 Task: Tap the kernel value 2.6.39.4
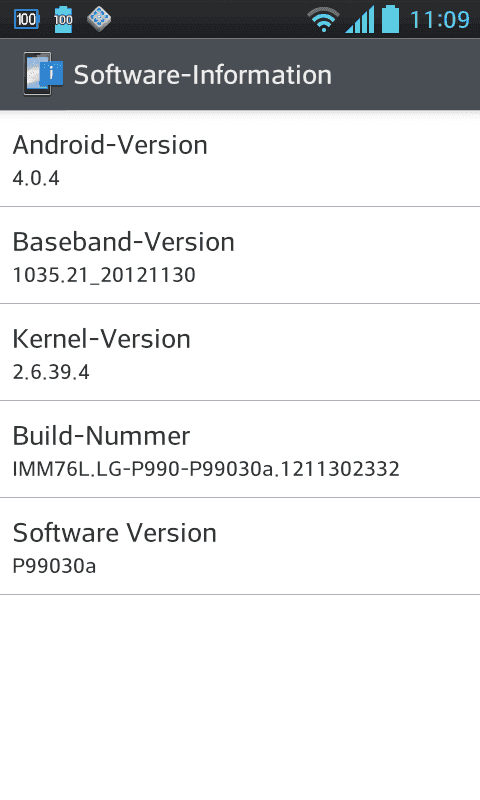51,372
